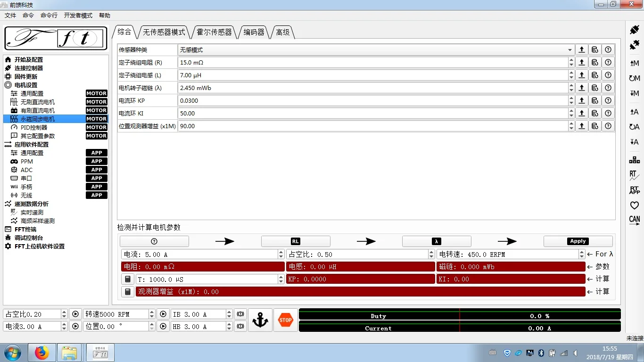Click the 电机转子磁链 value field 2.450 mWb

(373, 88)
